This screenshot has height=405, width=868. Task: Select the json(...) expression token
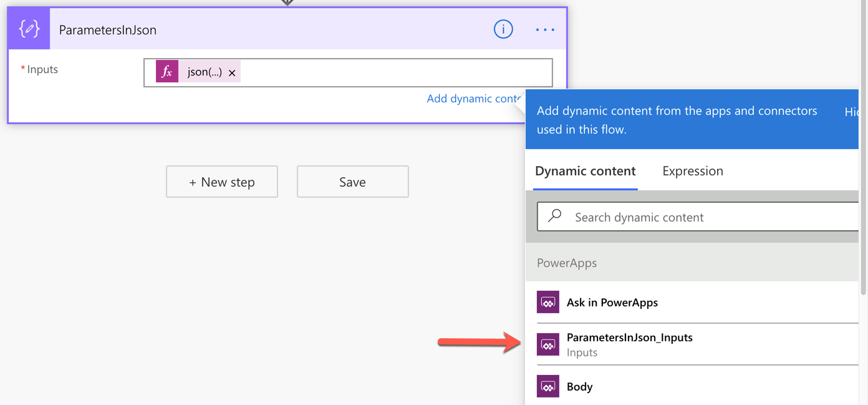click(x=204, y=72)
